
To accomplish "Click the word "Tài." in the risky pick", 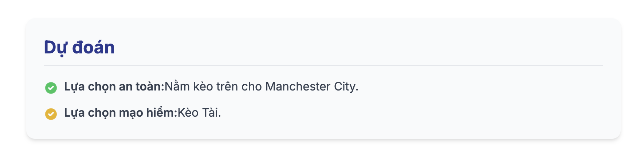I will coord(212,113).
